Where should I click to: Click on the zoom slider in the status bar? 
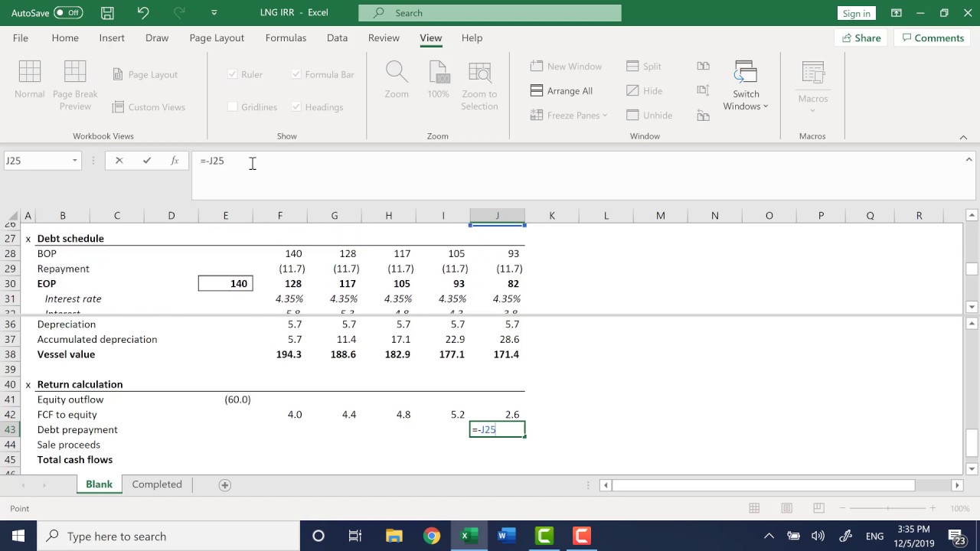click(x=887, y=508)
